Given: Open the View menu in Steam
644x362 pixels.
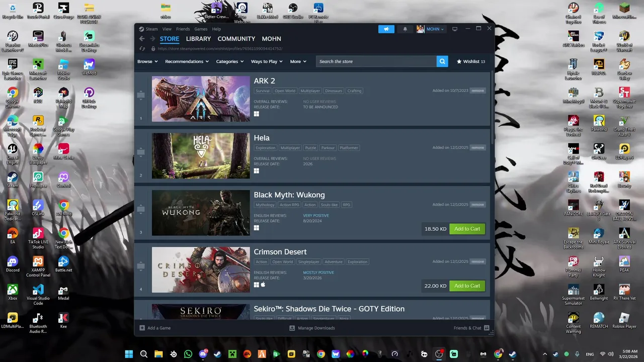Looking at the screenshot, I should [x=167, y=29].
